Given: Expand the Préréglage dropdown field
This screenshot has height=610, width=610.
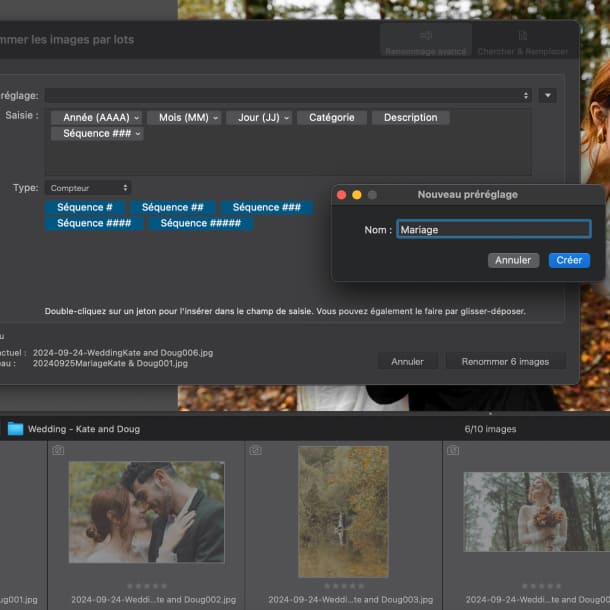Looking at the screenshot, I should [287, 96].
